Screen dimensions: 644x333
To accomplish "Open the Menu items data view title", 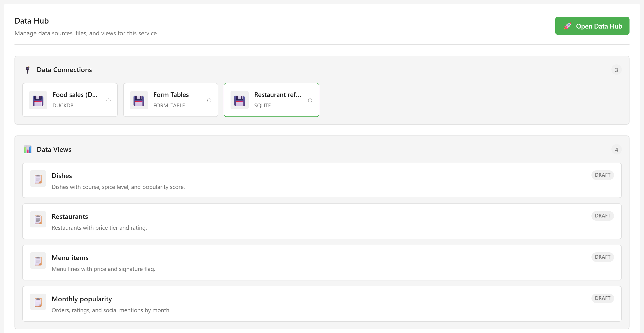I will (x=70, y=258).
